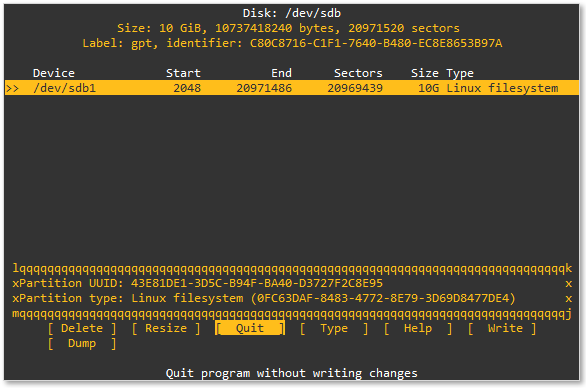Select the /dev/sdb1 partition row
The width and height of the screenshot is (586, 388).
pyautogui.click(x=292, y=88)
